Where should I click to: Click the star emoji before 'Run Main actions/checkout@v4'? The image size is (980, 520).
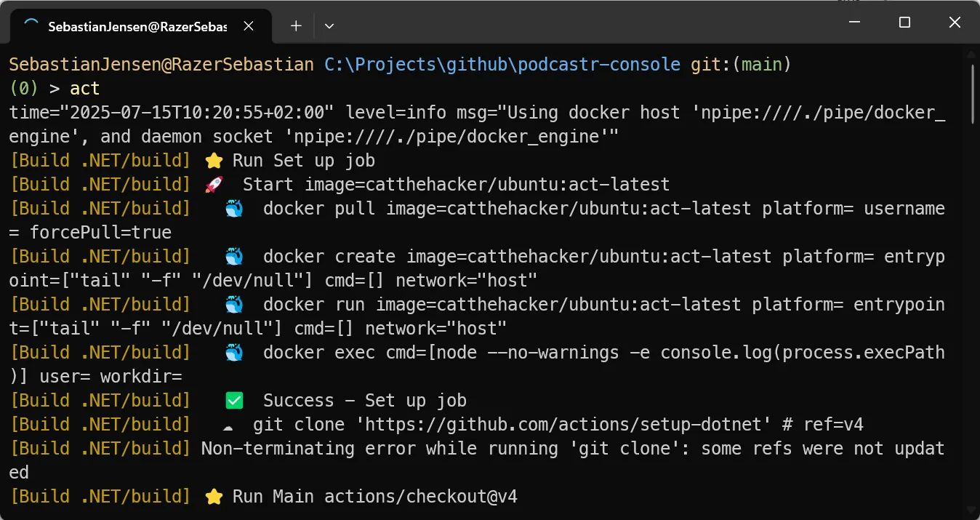pyautogui.click(x=214, y=496)
